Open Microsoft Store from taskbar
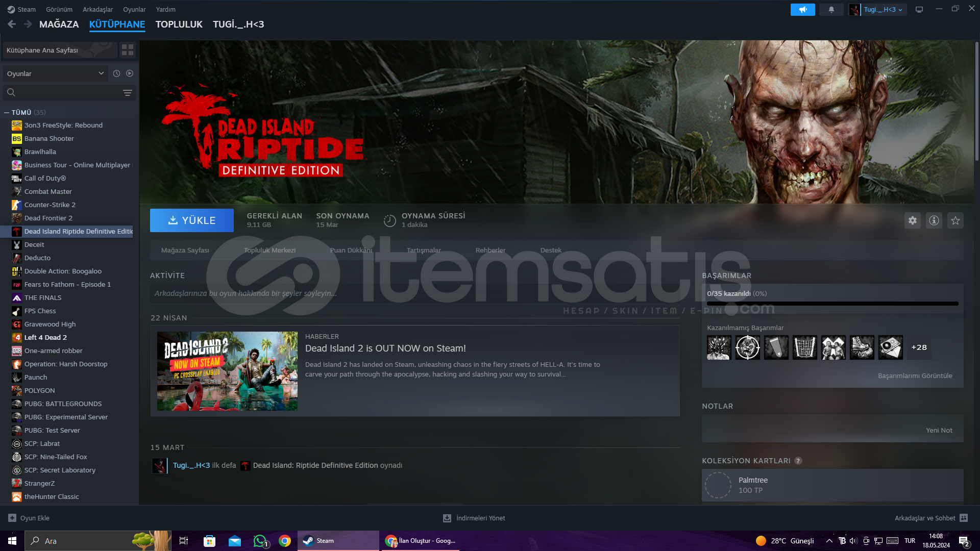 [x=209, y=541]
